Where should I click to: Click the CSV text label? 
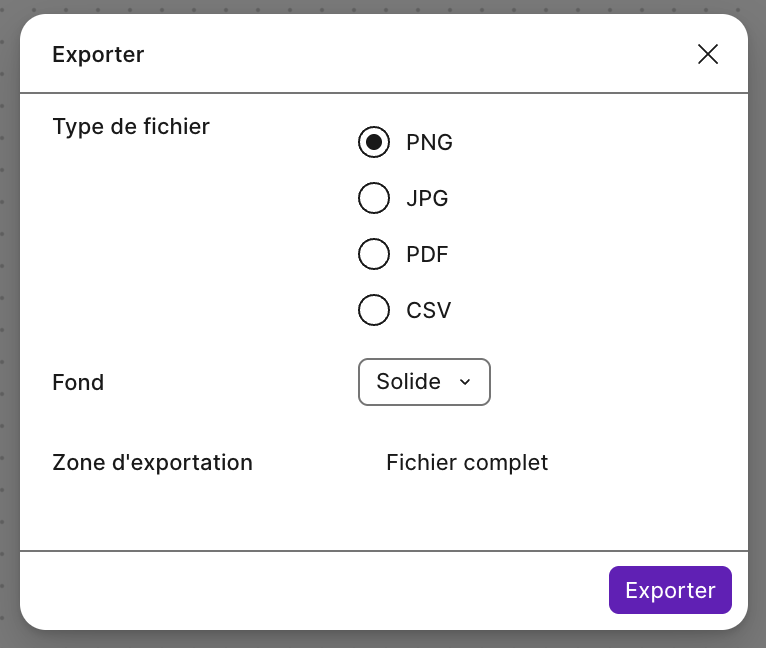pos(428,310)
